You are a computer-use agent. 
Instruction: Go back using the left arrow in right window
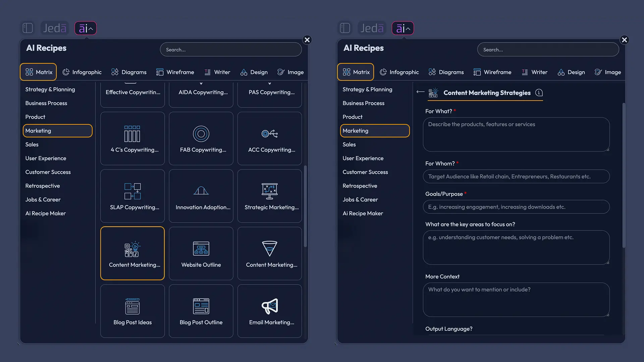pos(420,92)
